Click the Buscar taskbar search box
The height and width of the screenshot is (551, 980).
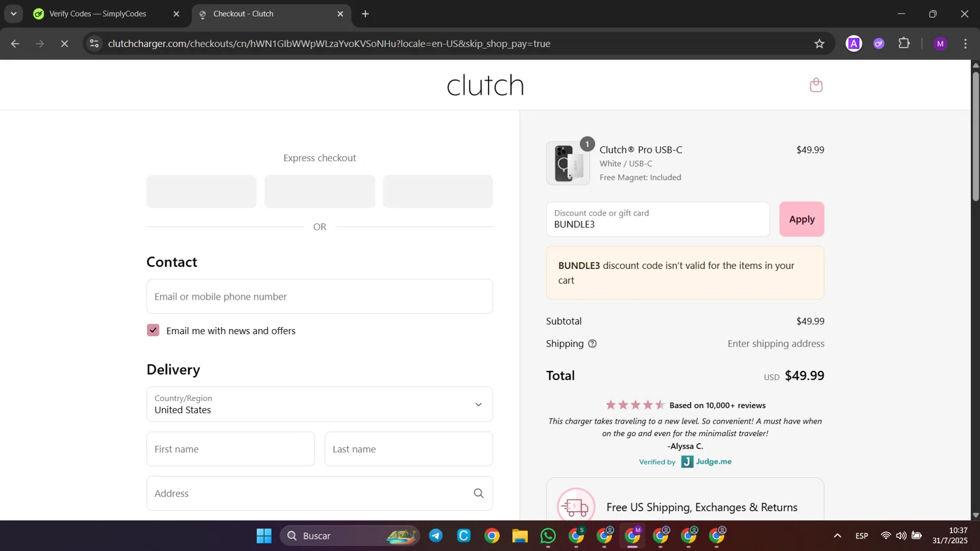[x=350, y=536]
